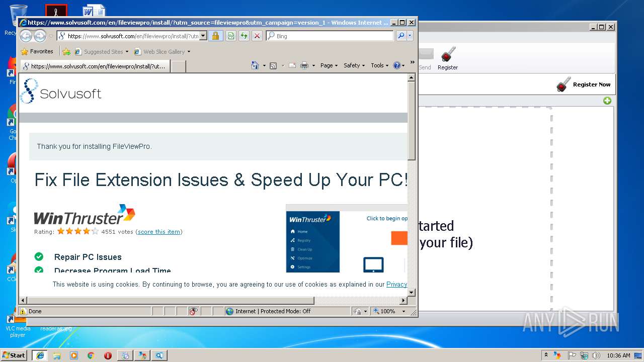Click the popup blocker icon in status bar

[194, 311]
